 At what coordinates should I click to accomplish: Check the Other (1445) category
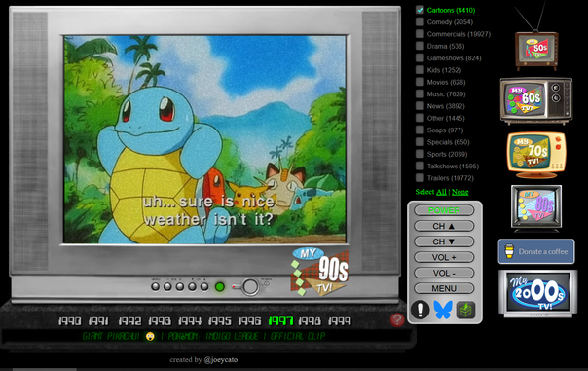pyautogui.click(x=420, y=118)
